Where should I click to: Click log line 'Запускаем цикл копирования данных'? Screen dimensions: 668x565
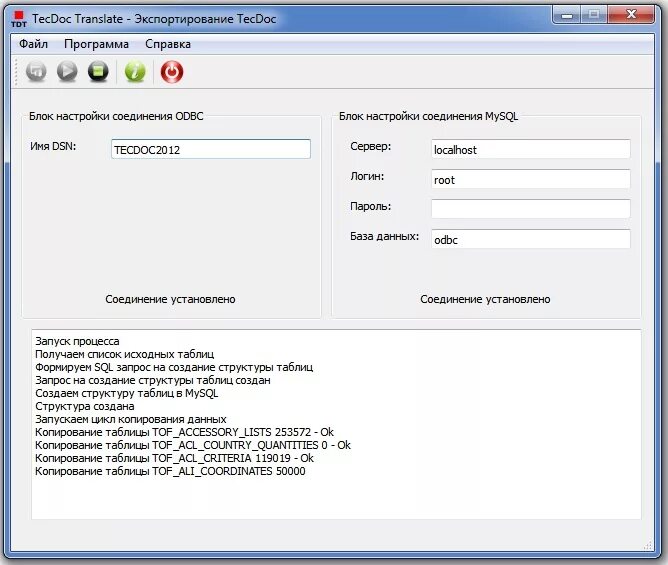tap(131, 419)
